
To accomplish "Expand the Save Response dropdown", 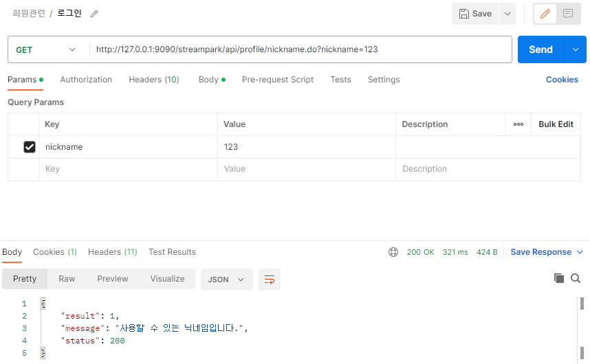I will (580, 252).
